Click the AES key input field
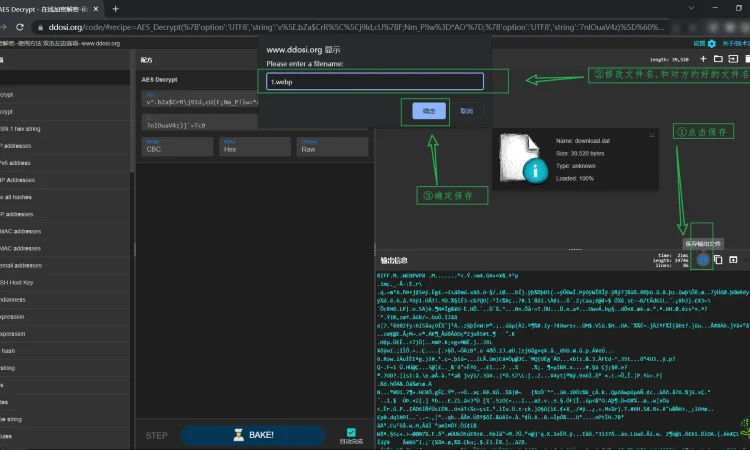750x450 pixels. coord(200,99)
